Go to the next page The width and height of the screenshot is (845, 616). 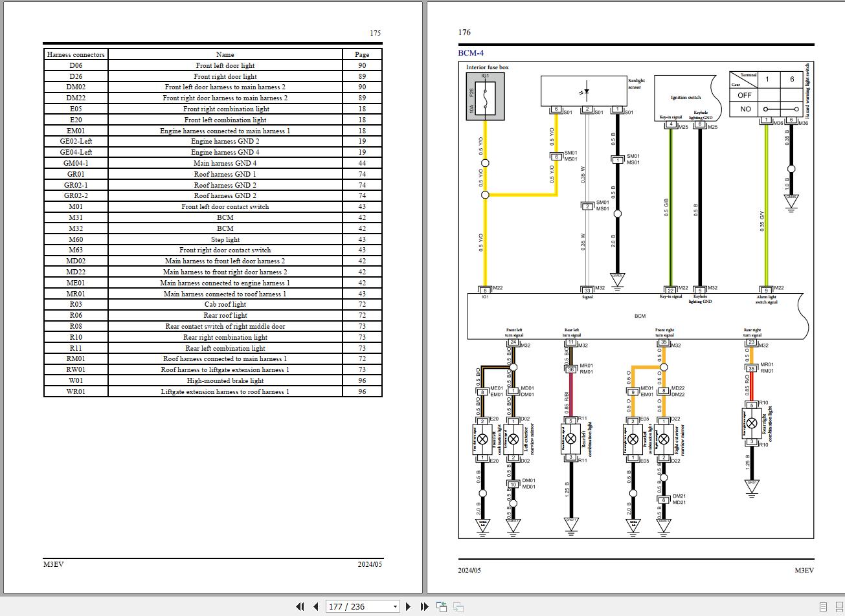408,606
